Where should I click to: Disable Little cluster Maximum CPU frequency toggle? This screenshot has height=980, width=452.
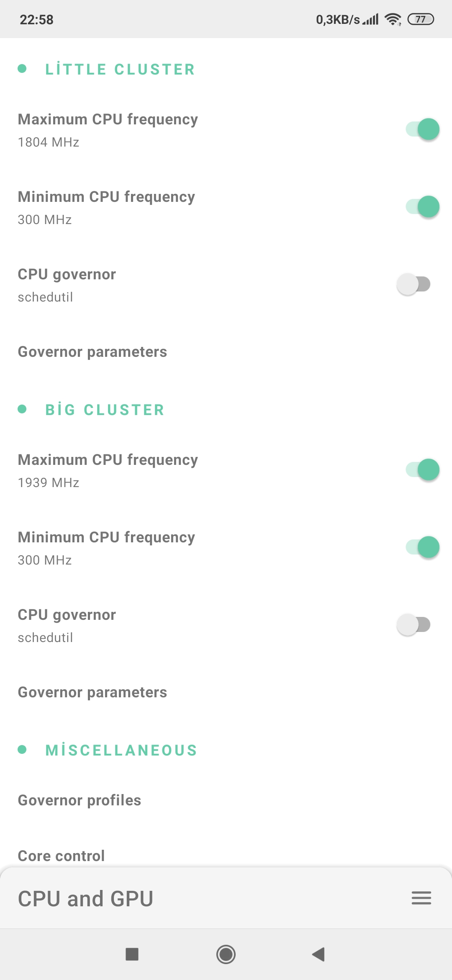pos(423,129)
